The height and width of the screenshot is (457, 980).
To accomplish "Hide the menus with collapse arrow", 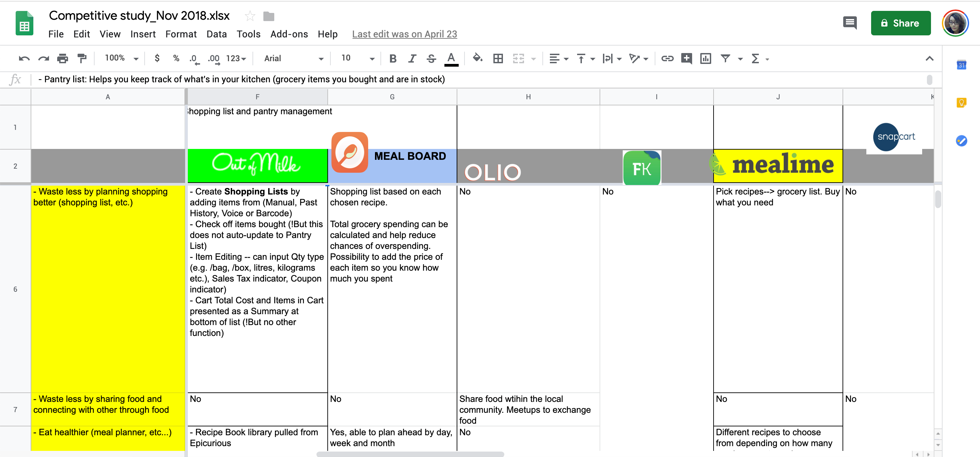I will [929, 58].
